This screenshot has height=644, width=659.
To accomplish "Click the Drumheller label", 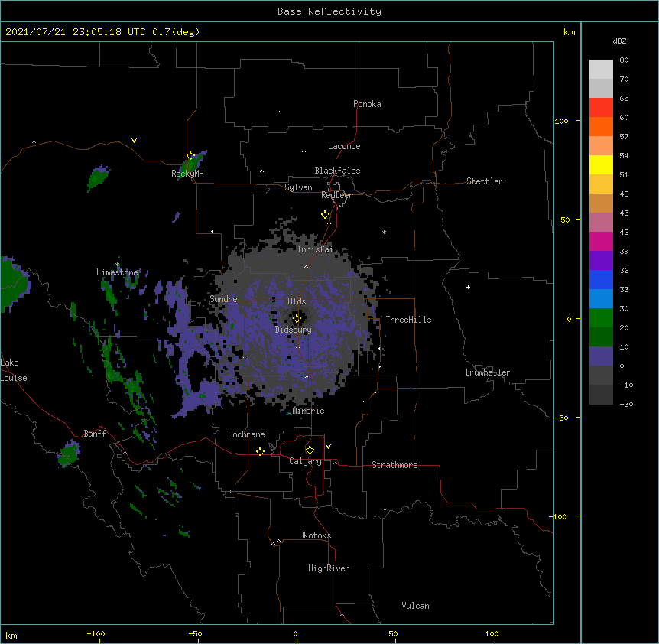I will pos(488,372).
